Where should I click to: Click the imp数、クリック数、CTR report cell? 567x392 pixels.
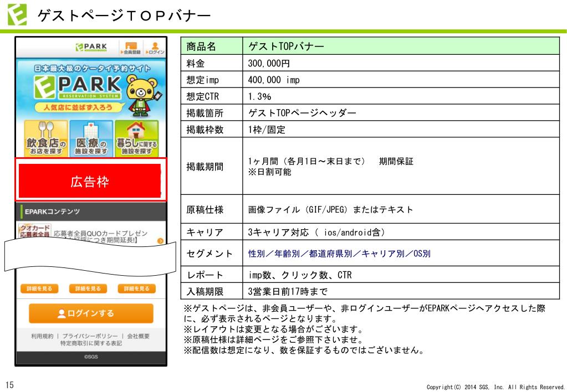tap(401, 275)
